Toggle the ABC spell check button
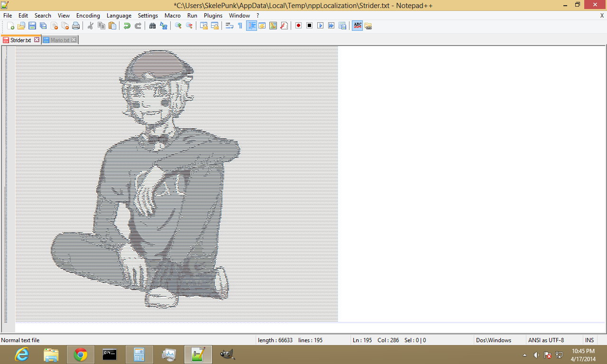Screen dimensions: 607x364 tap(358, 26)
